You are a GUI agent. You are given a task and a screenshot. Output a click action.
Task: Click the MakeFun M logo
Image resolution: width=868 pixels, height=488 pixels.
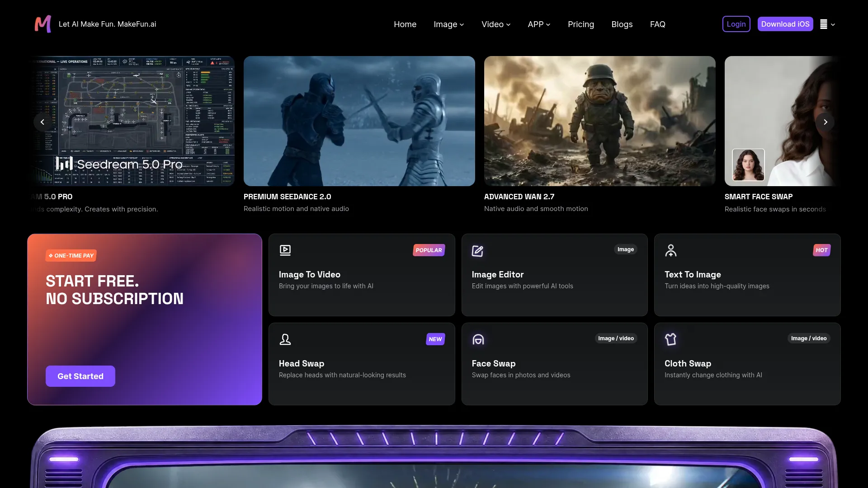tap(43, 24)
